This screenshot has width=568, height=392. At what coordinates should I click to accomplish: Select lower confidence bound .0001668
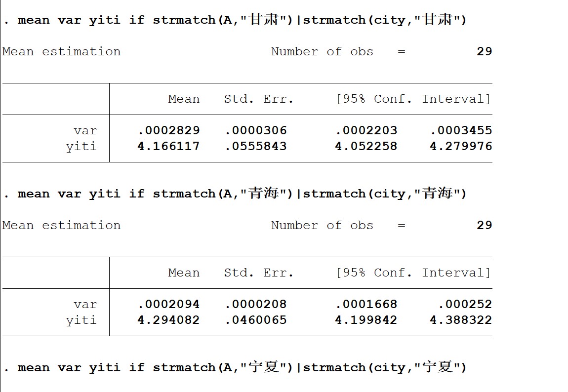tap(366, 305)
